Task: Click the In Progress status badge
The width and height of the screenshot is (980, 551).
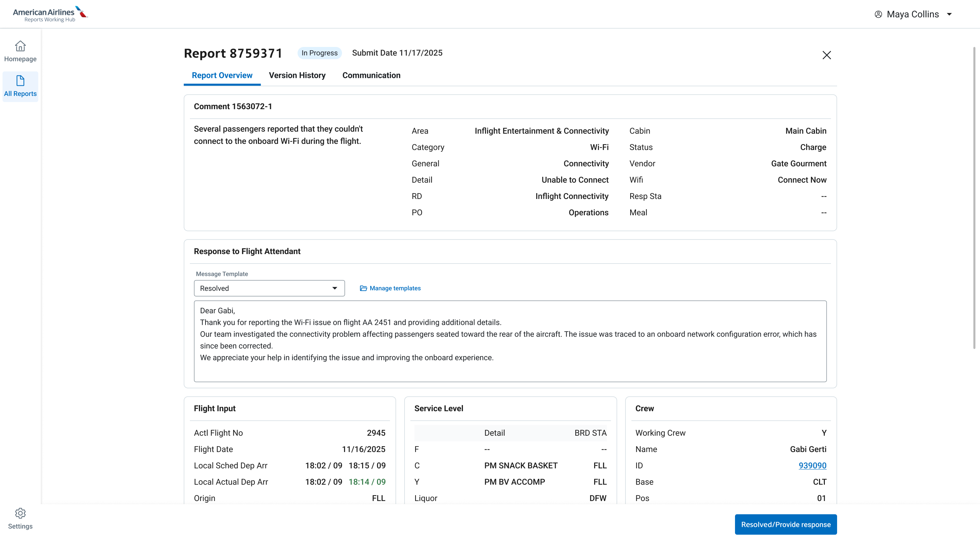Action: coord(320,53)
